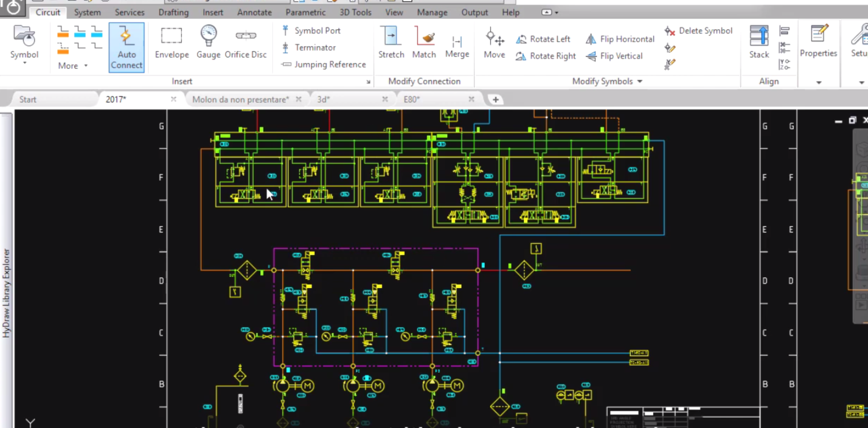The image size is (868, 428).
Task: Open the HyDraw Library Explorer side panel
Action: point(7,293)
